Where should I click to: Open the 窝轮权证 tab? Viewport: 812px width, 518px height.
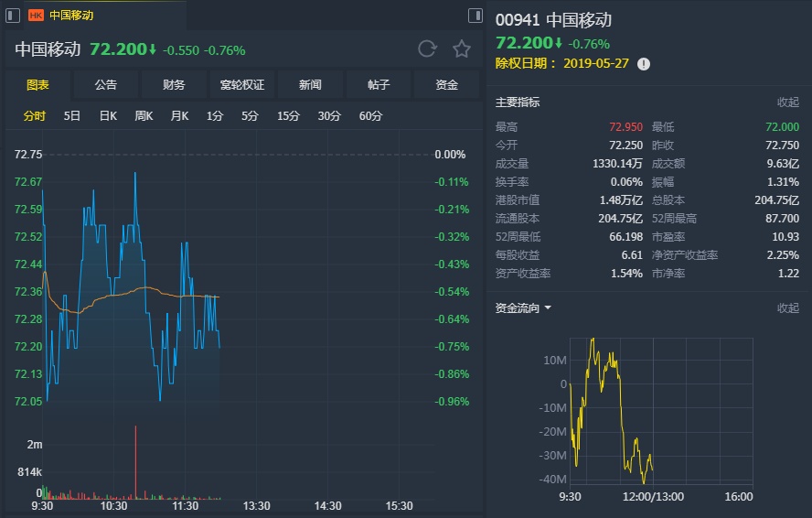point(242,85)
